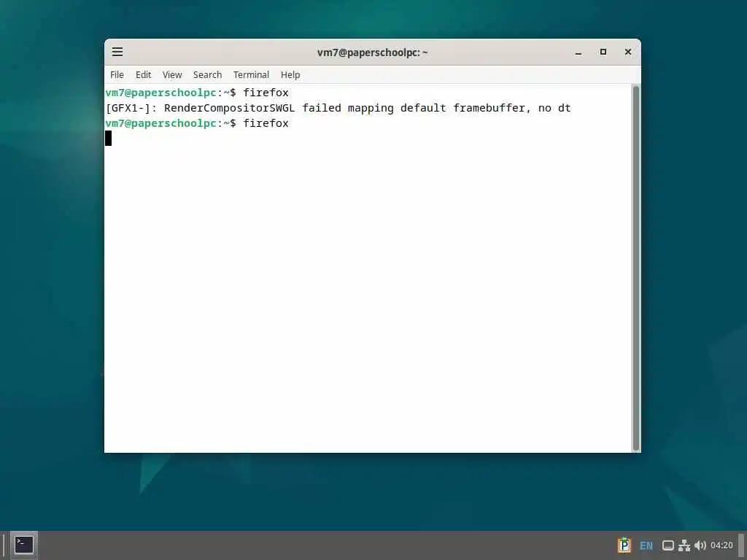Viewport: 747px width, 560px height.
Task: Open the Terminal menu
Action: (251, 75)
